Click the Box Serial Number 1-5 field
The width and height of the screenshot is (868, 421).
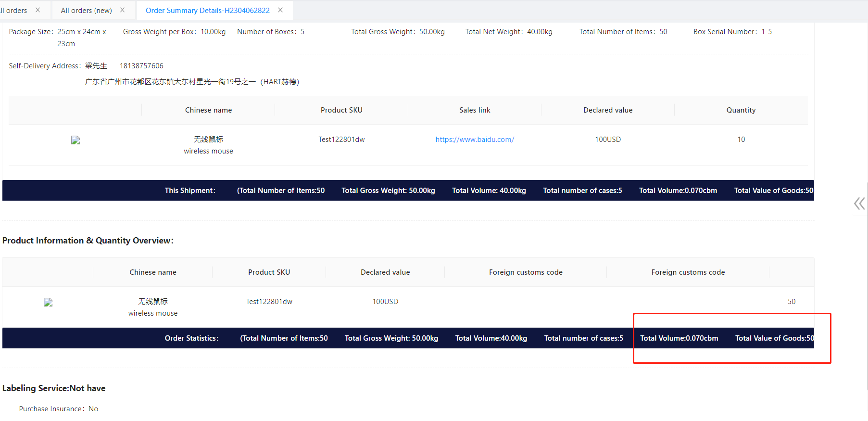pos(732,32)
